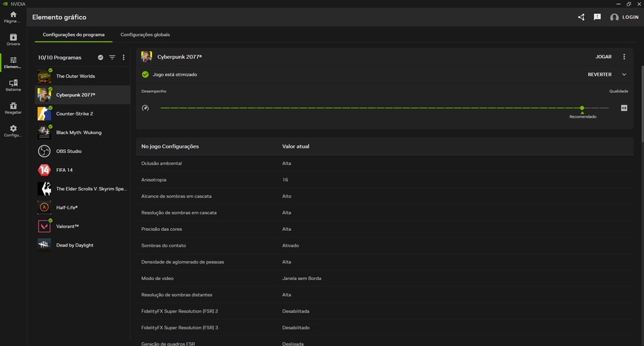Open the feedback message icon

[x=597, y=17]
